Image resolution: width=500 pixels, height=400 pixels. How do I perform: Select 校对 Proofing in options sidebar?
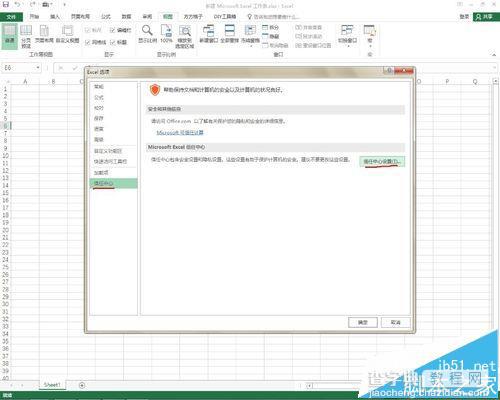114,108
